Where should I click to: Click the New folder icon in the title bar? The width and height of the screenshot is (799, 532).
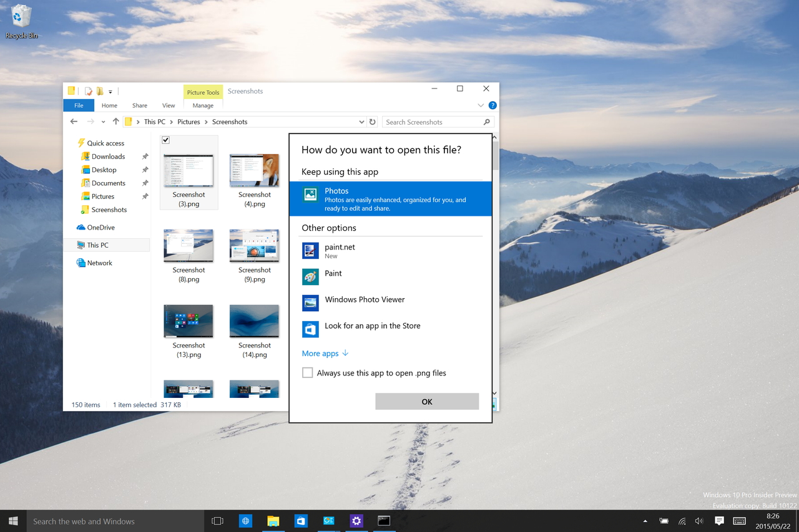tap(99, 91)
